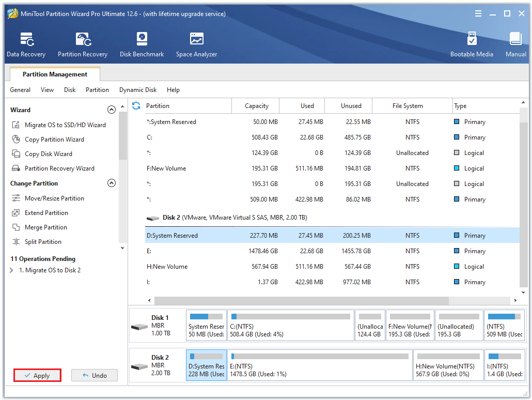This screenshot has width=532, height=400.
Task: Click Disk 2 drive icon in disk map
Action: tap(139, 367)
